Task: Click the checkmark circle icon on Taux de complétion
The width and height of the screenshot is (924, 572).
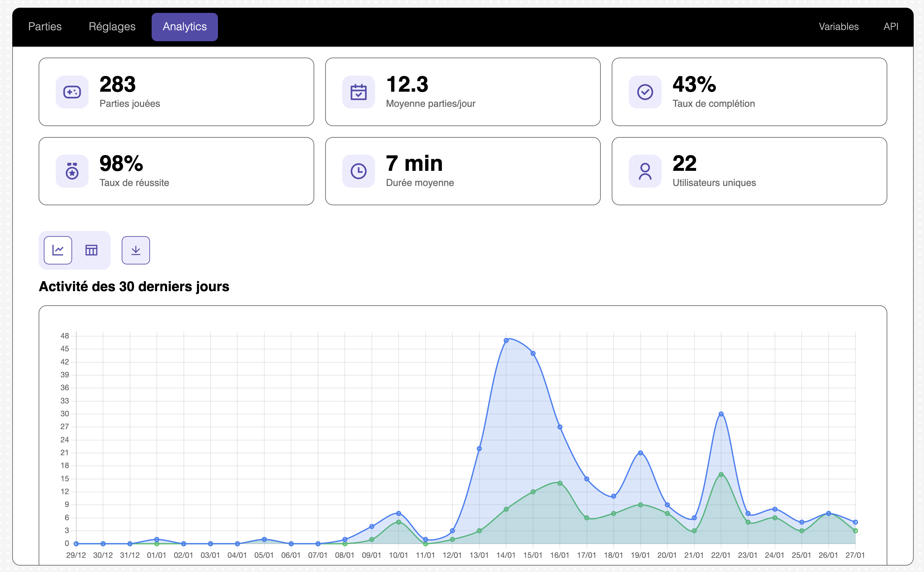Action: pyautogui.click(x=645, y=92)
